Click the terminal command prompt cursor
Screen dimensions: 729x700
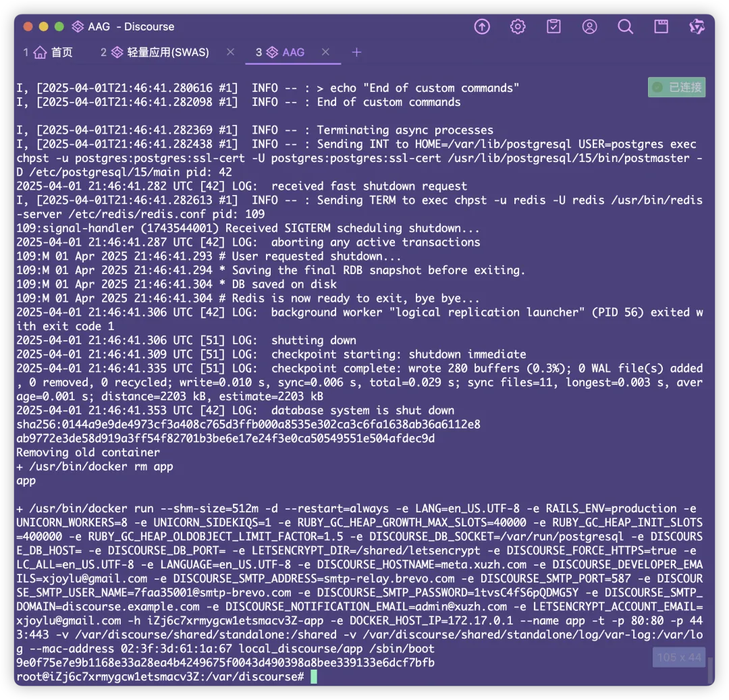314,676
